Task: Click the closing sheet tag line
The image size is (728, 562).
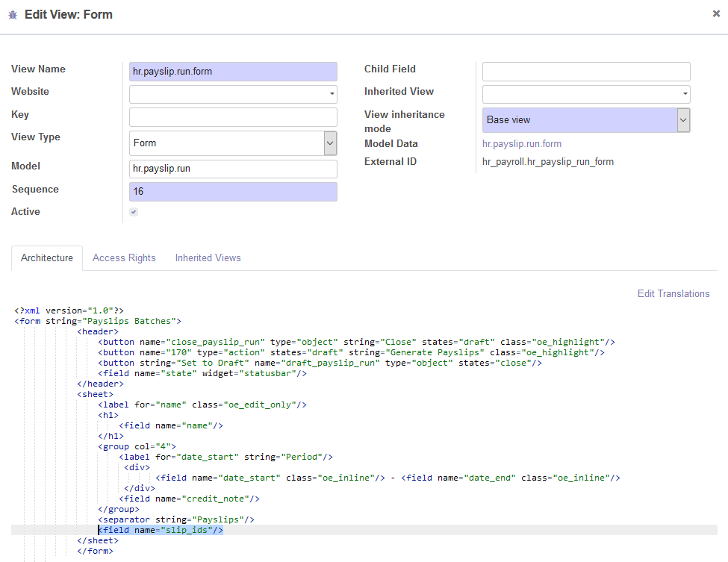Action: point(98,540)
